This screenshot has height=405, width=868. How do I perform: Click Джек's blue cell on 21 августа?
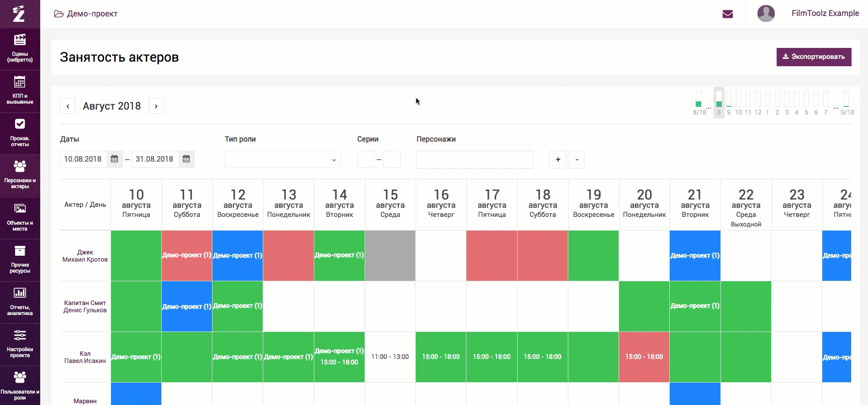tap(695, 256)
